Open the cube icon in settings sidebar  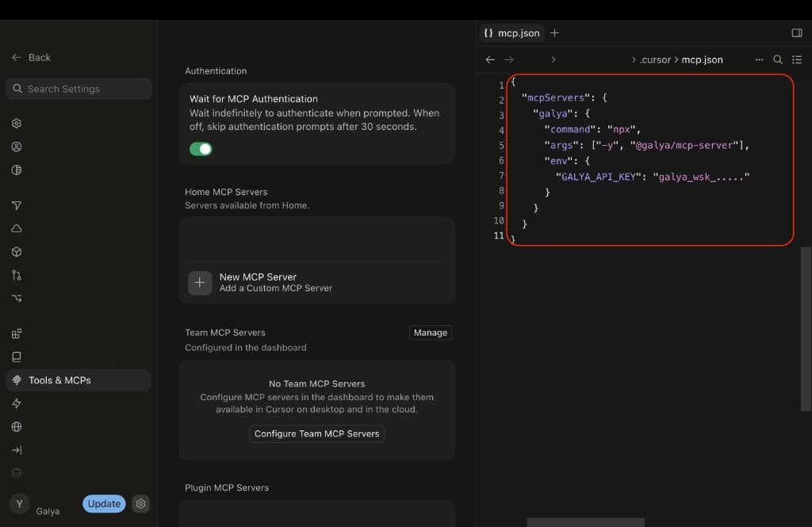click(17, 251)
